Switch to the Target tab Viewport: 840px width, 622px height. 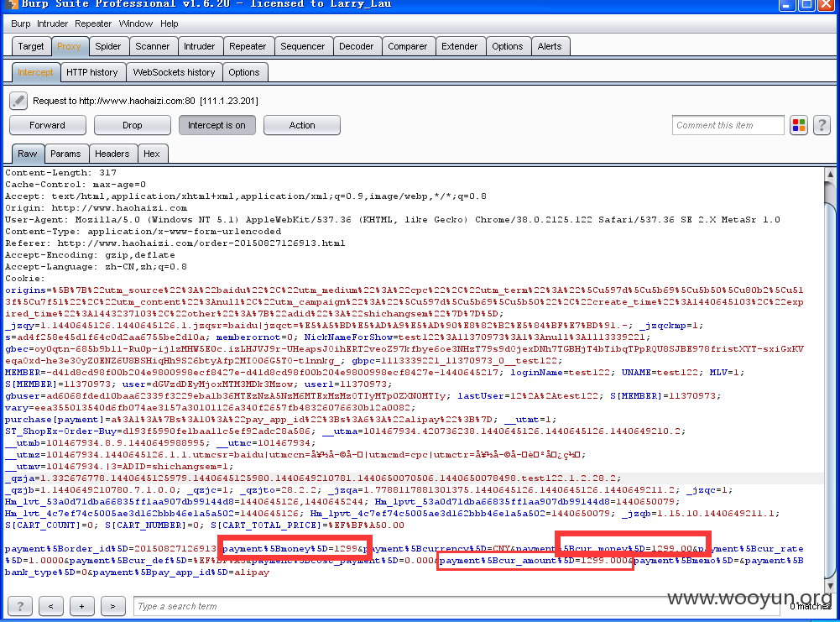click(31, 46)
